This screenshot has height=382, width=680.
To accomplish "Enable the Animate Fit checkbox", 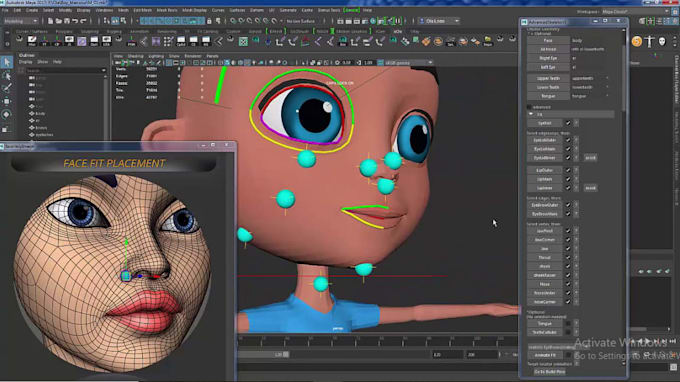I will point(568,355).
